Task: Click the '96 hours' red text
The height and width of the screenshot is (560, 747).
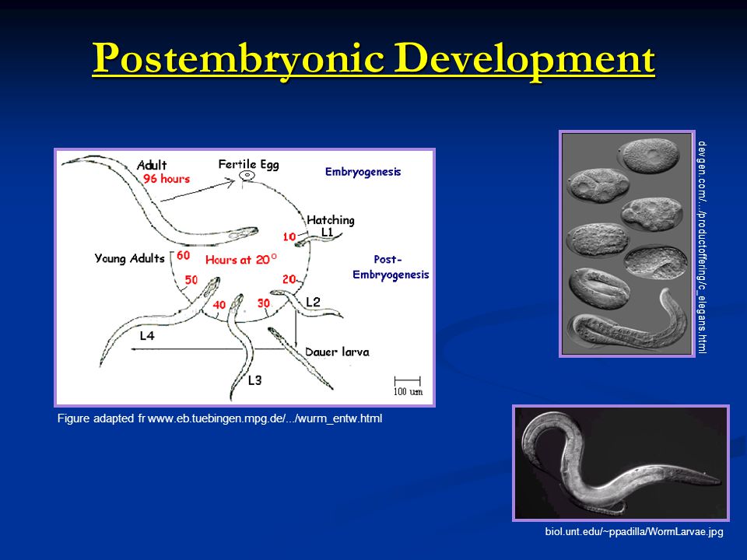Action: click(167, 179)
